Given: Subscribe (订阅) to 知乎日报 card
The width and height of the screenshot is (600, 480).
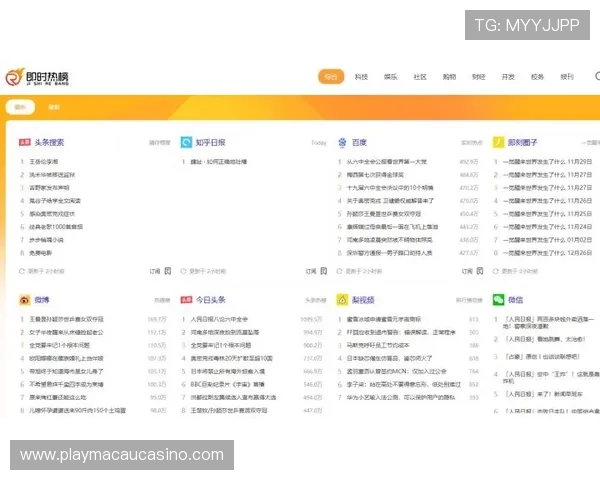Looking at the screenshot, I should point(311,271).
